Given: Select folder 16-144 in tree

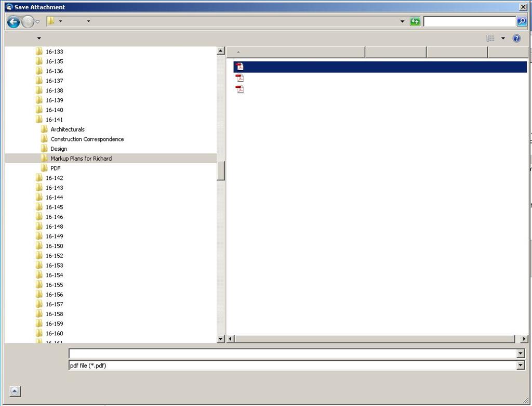Looking at the screenshot, I should (54, 198).
